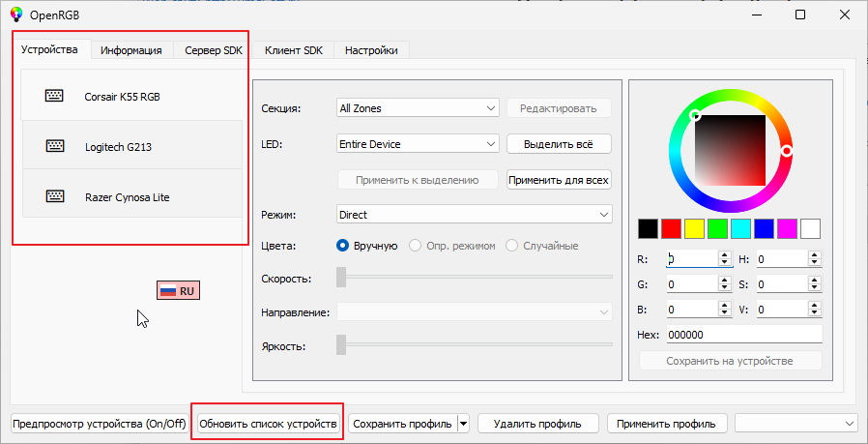The width and height of the screenshot is (868, 444).
Task: Click the OpenRGB app icon in title bar
Action: [17, 15]
